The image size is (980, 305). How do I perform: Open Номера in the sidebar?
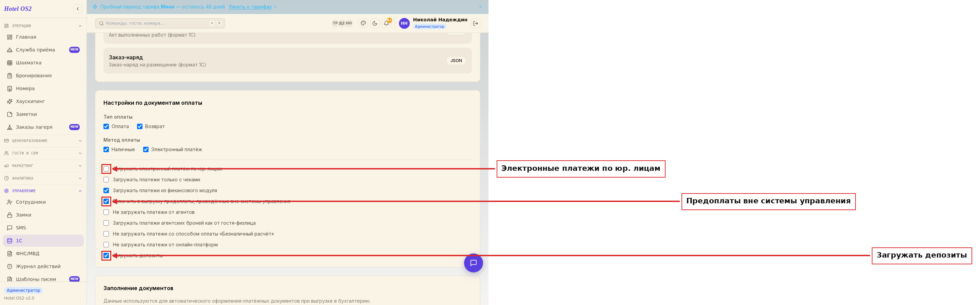(43, 88)
